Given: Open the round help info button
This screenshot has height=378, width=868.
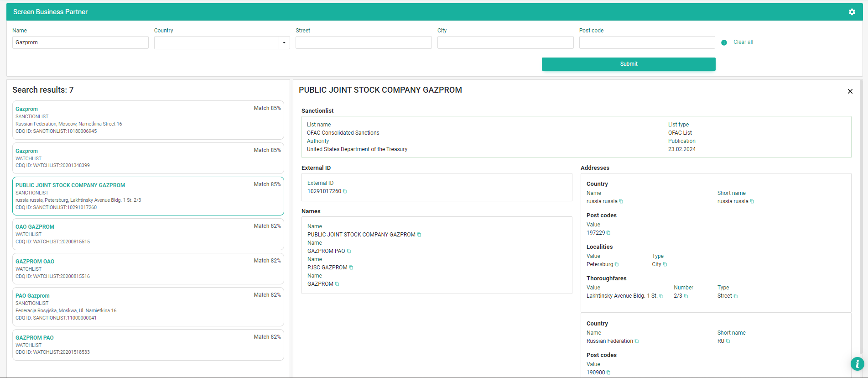Looking at the screenshot, I should tap(857, 364).
